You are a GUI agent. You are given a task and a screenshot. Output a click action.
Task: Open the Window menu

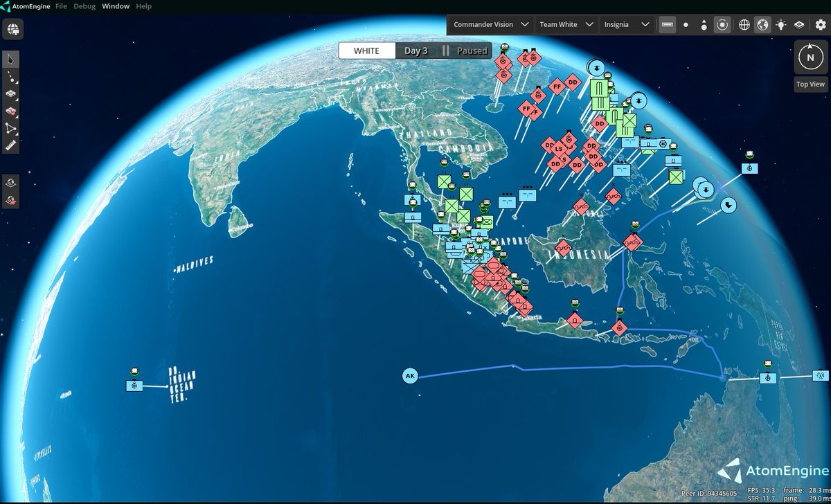[x=116, y=6]
